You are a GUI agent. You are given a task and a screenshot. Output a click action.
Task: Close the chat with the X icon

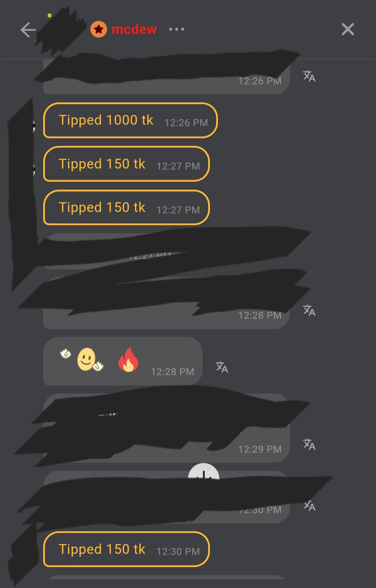pos(348,29)
